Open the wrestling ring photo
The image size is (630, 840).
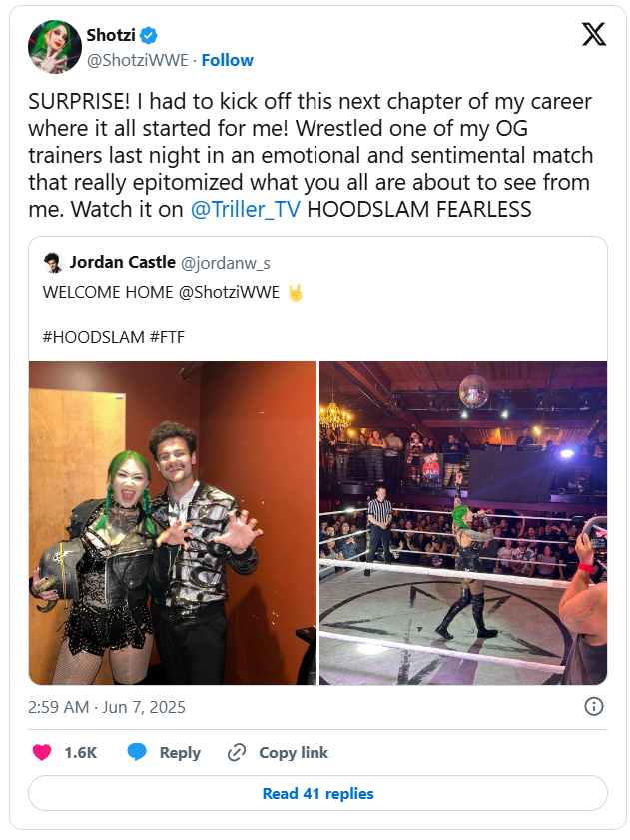[x=462, y=522]
